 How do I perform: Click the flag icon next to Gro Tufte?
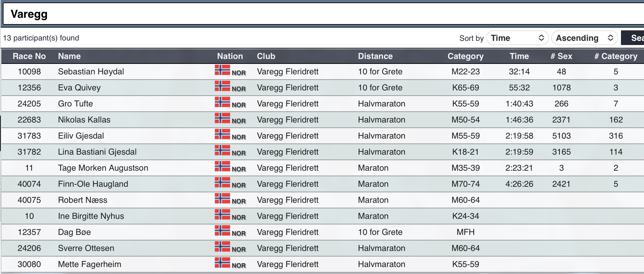point(222,102)
